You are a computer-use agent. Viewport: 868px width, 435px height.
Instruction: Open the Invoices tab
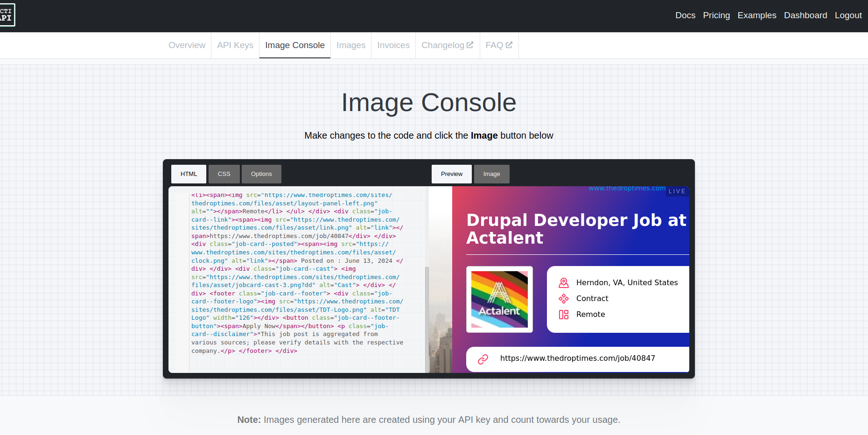click(393, 45)
